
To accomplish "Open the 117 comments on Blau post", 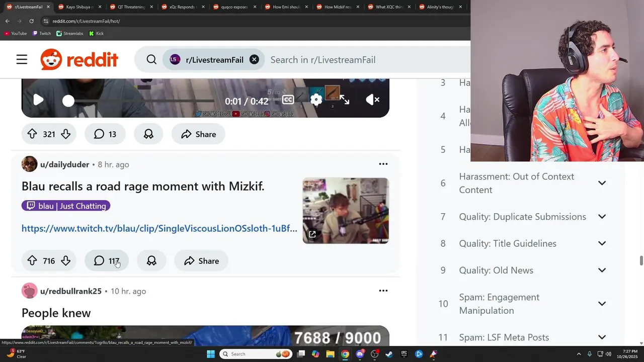I will (106, 261).
